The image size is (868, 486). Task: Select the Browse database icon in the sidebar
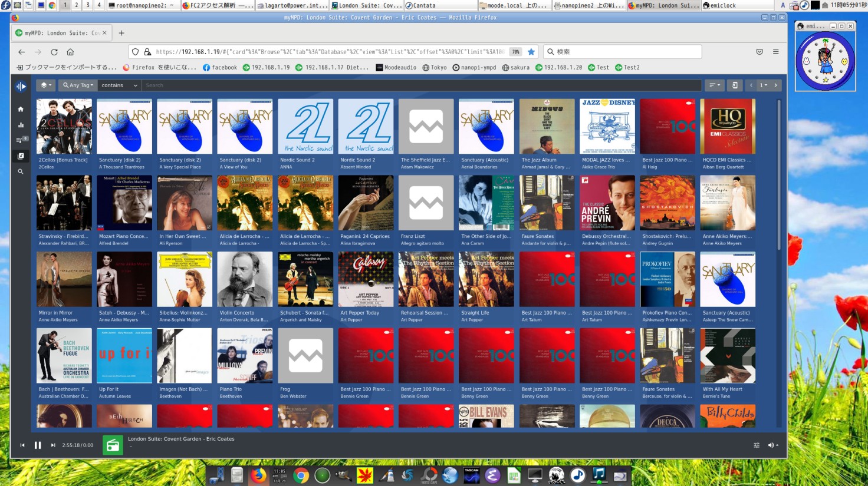pyautogui.click(x=21, y=156)
